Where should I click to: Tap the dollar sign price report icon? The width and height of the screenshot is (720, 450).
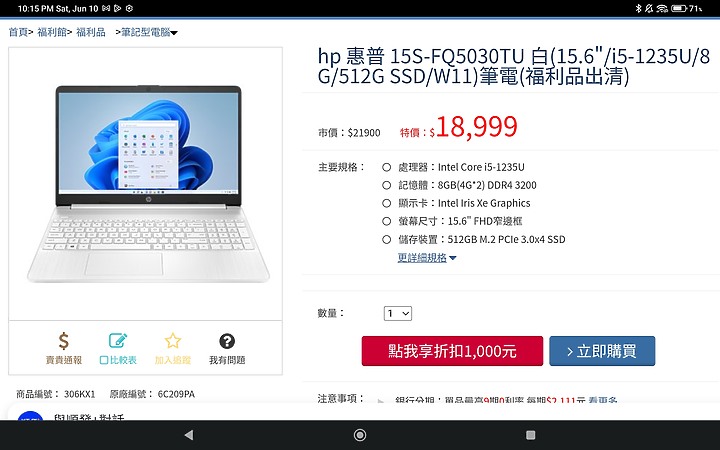63,341
